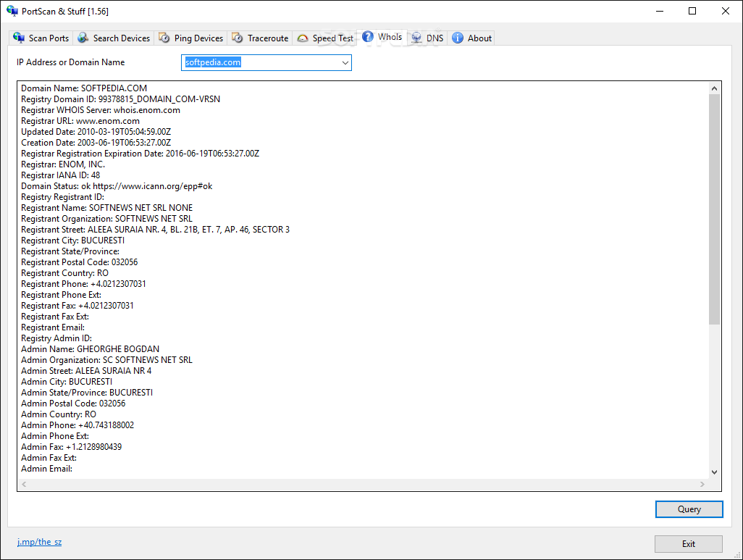The width and height of the screenshot is (743, 560).
Task: Click the horizontal scrollbar left arrow
Action: (x=24, y=484)
